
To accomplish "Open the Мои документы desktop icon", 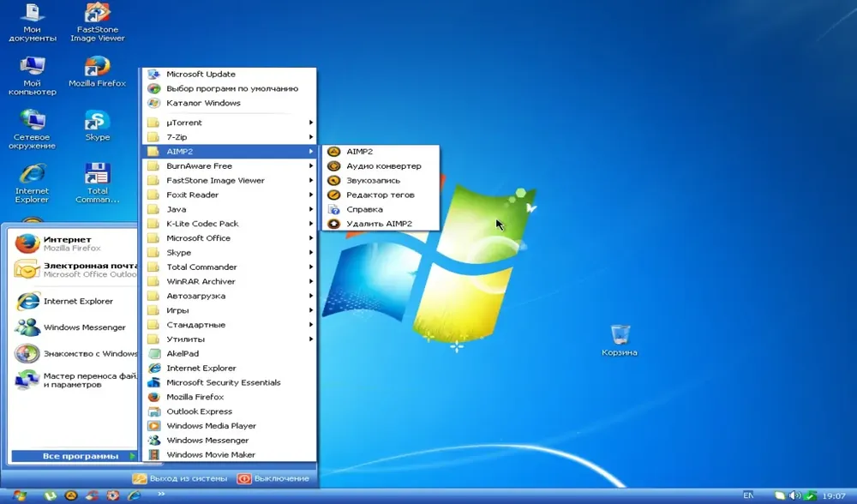I will click(x=33, y=22).
